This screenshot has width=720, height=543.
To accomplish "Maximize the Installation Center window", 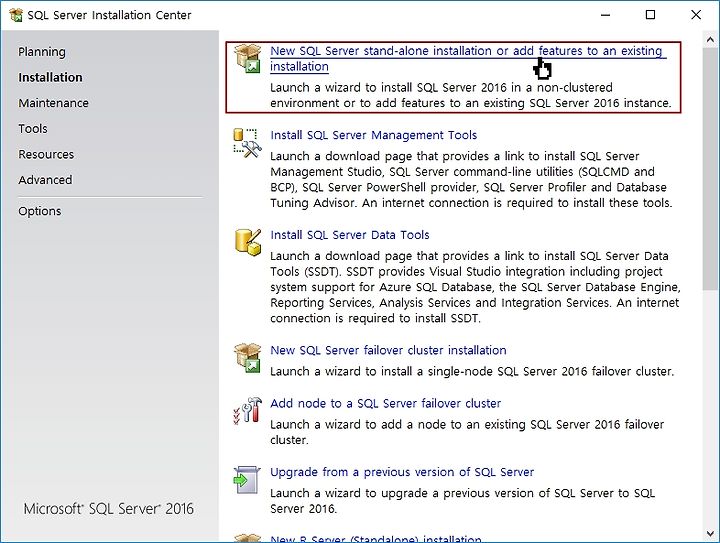I will 650,15.
